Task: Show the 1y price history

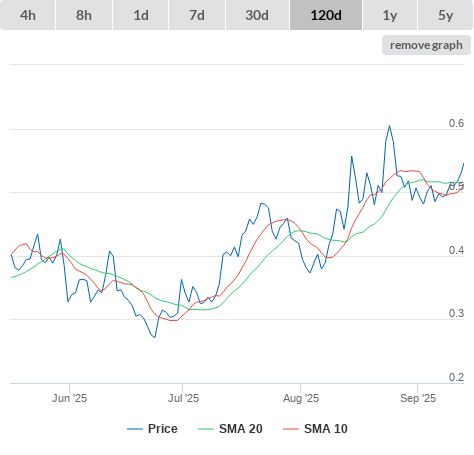Action: [390, 15]
